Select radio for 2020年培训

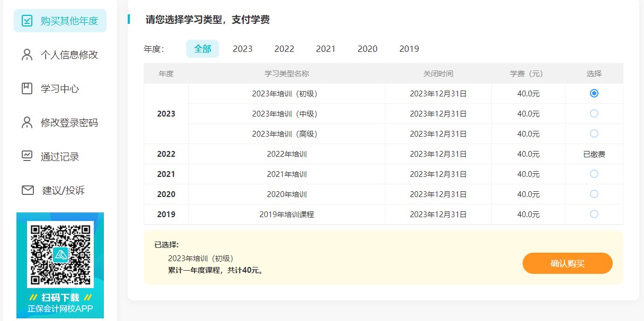[x=594, y=194]
